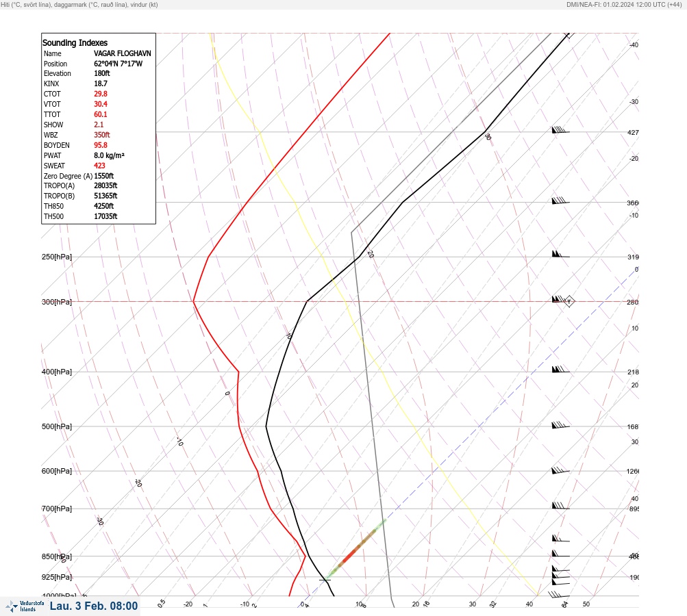Click the 'Lau. 3 Feb. 08:00' timestamp
687x616 pixels.
(94, 606)
